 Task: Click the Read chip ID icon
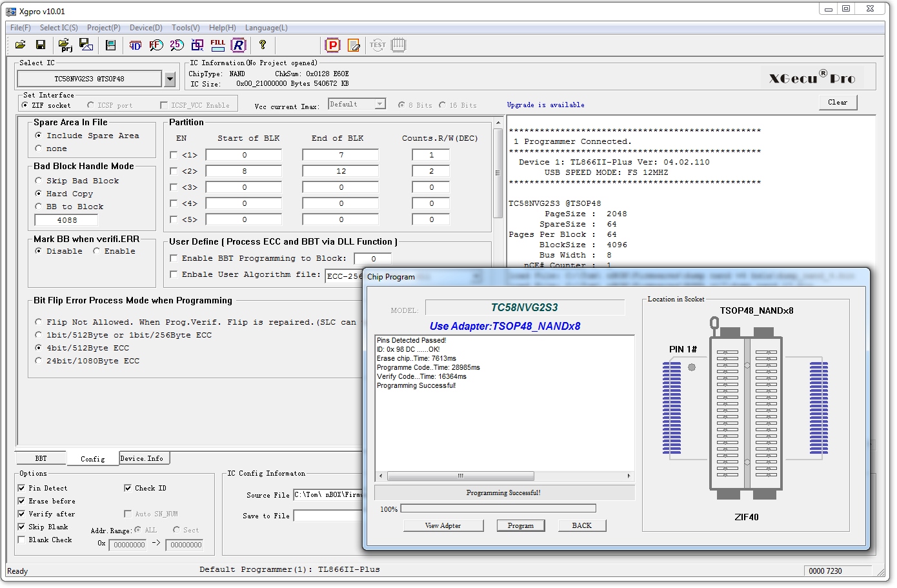(135, 45)
